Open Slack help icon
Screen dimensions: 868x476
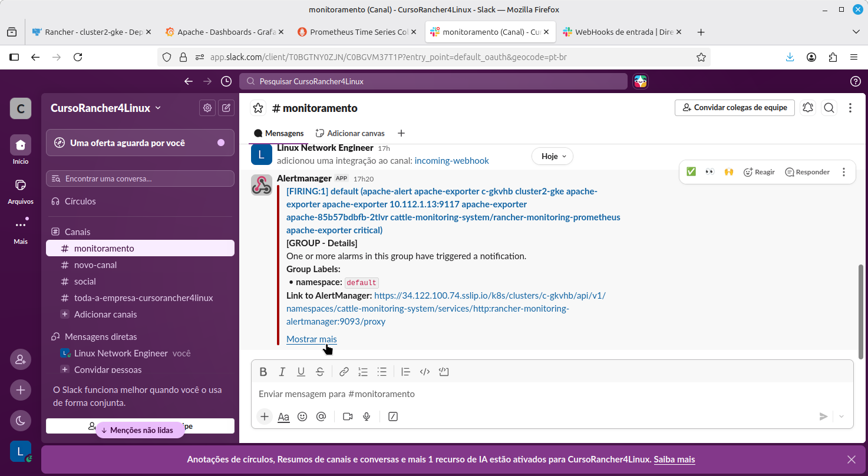coord(856,81)
